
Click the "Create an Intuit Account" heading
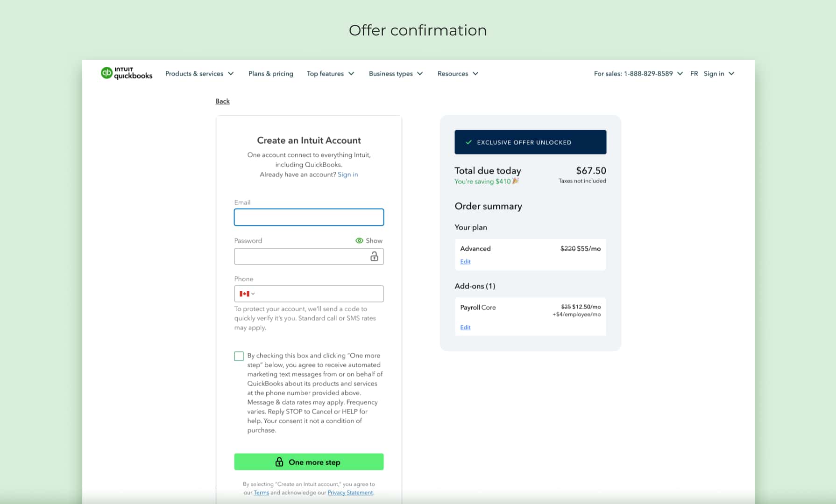309,140
